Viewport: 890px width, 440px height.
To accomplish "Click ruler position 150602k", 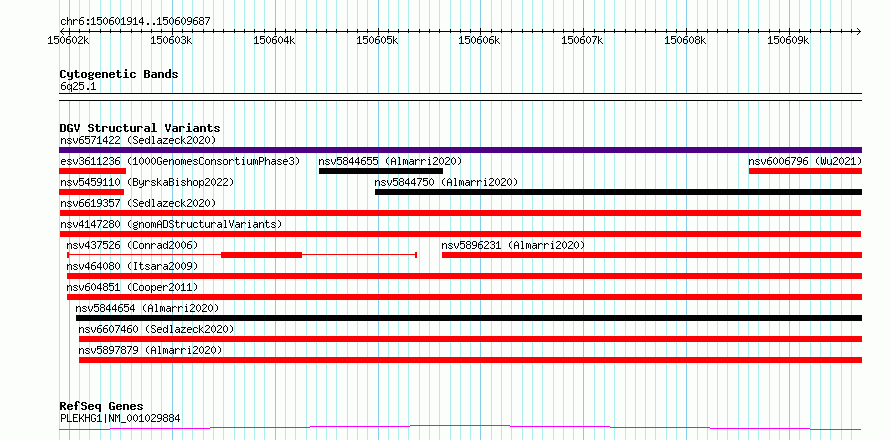I will click(69, 41).
